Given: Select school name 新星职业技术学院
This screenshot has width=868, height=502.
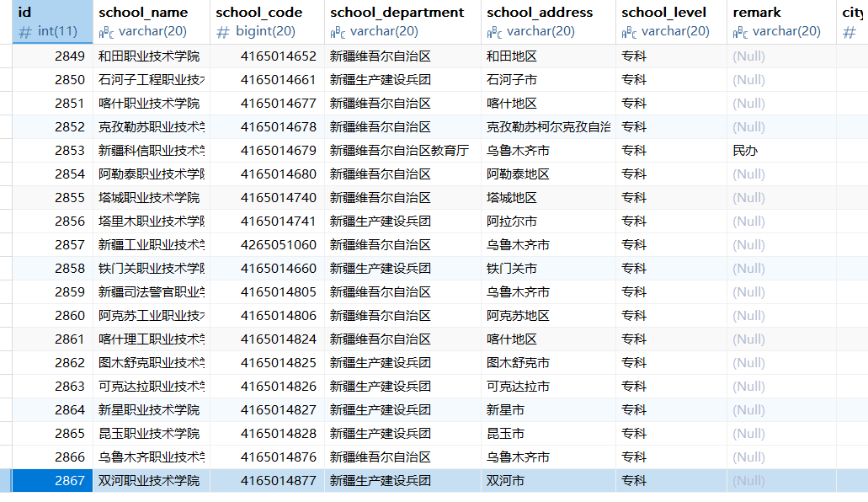Looking at the screenshot, I should tap(152, 409).
